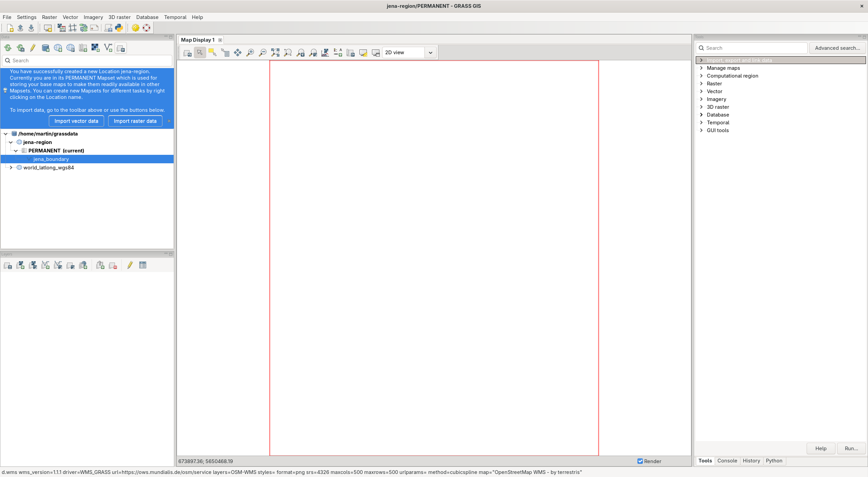Open the Graphical Modeler icon

click(84, 28)
